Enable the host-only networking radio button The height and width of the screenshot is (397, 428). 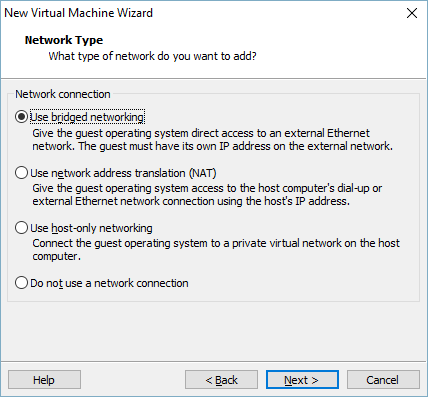coord(21,228)
